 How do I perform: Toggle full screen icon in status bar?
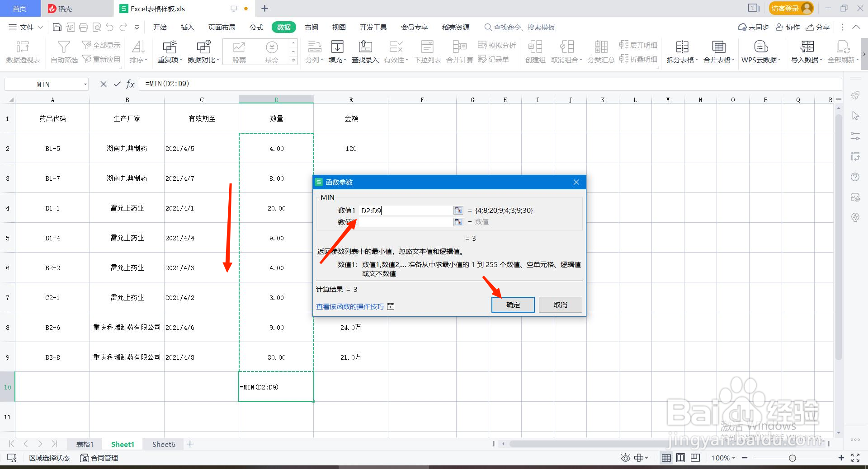click(x=855, y=458)
